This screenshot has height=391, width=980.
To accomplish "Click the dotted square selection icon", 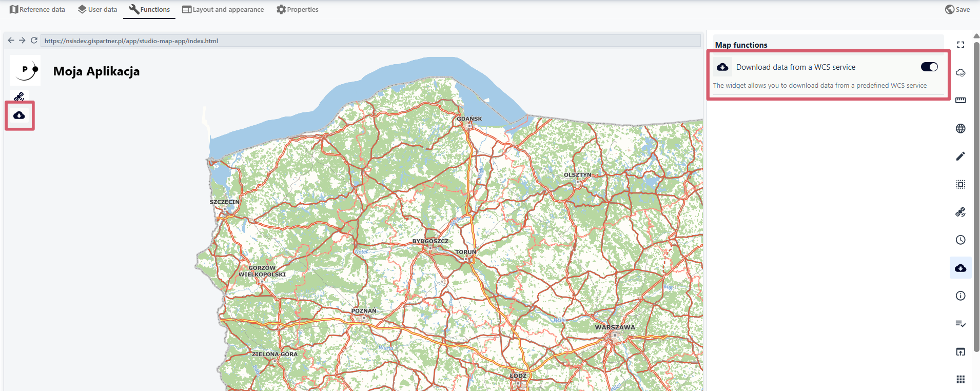I will click(x=961, y=184).
